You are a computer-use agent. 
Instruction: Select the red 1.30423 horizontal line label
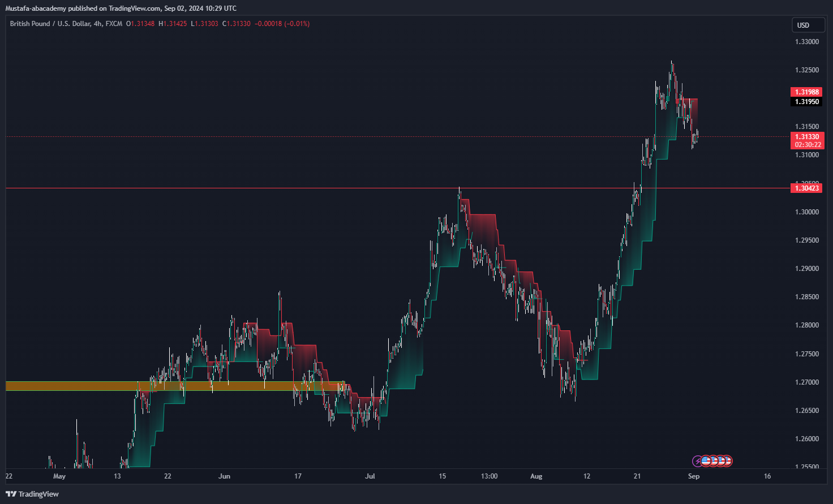coord(806,188)
